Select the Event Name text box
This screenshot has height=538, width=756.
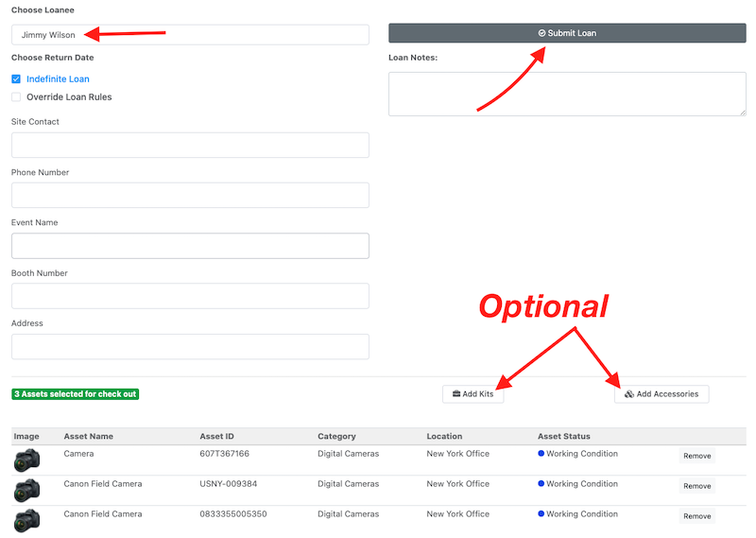(190, 246)
